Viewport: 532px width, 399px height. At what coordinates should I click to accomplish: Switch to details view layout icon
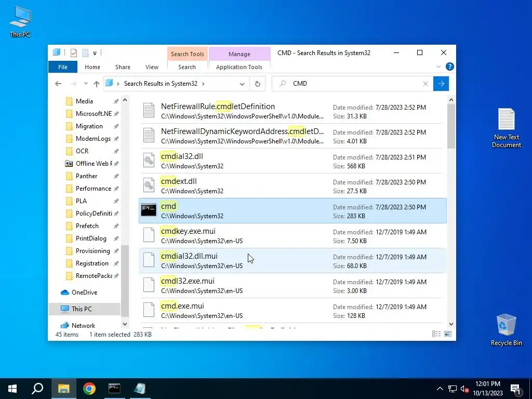tap(436, 334)
